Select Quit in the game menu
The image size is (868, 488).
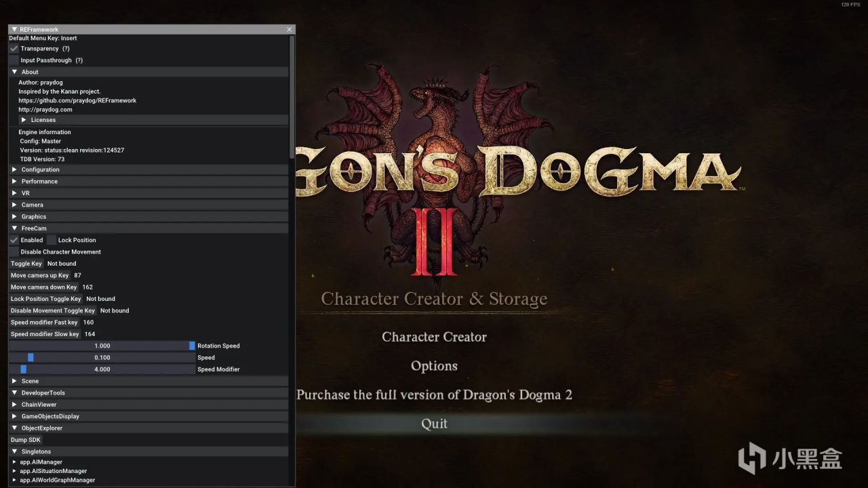[434, 424]
